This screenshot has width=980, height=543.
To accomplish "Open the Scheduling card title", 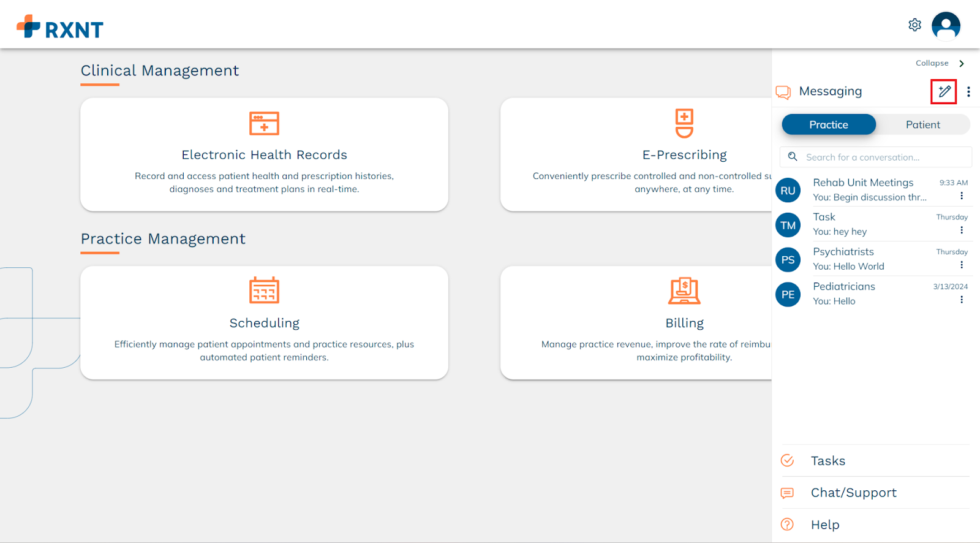I will (264, 323).
